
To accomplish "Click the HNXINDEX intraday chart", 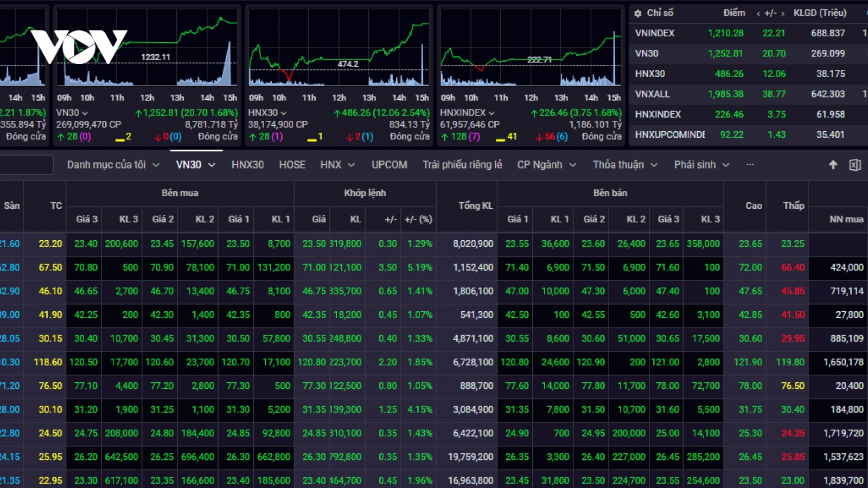I will coord(531,48).
